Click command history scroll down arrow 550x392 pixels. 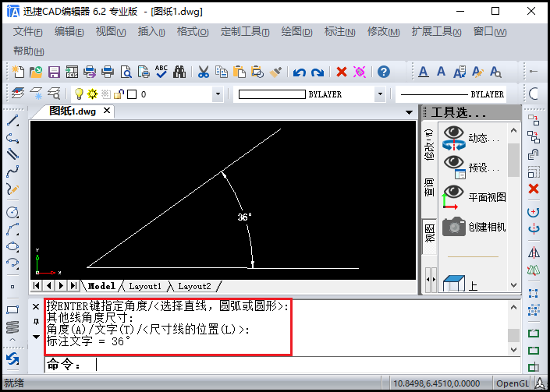pos(513,350)
